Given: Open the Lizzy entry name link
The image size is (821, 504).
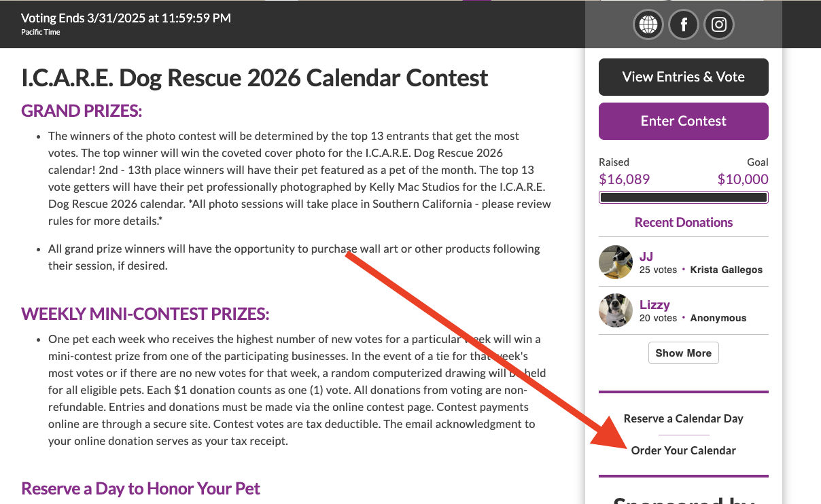Looking at the screenshot, I should pyautogui.click(x=654, y=305).
